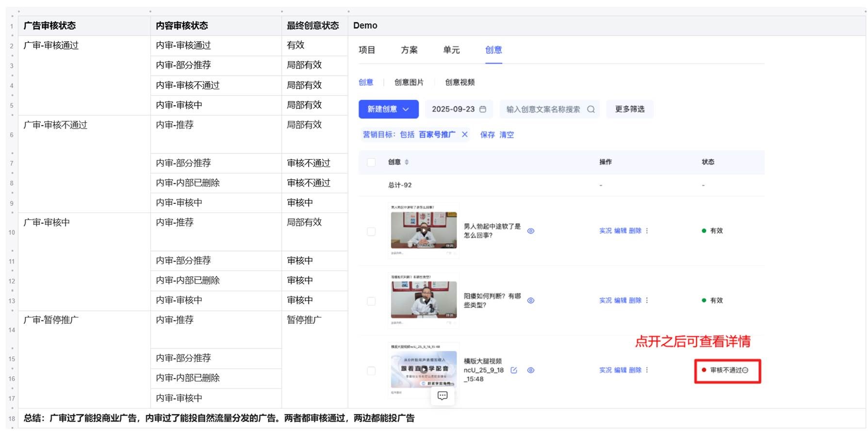Screen dimensions: 868x432
Task: Click the 保存 link to save filters
Action: click(487, 134)
